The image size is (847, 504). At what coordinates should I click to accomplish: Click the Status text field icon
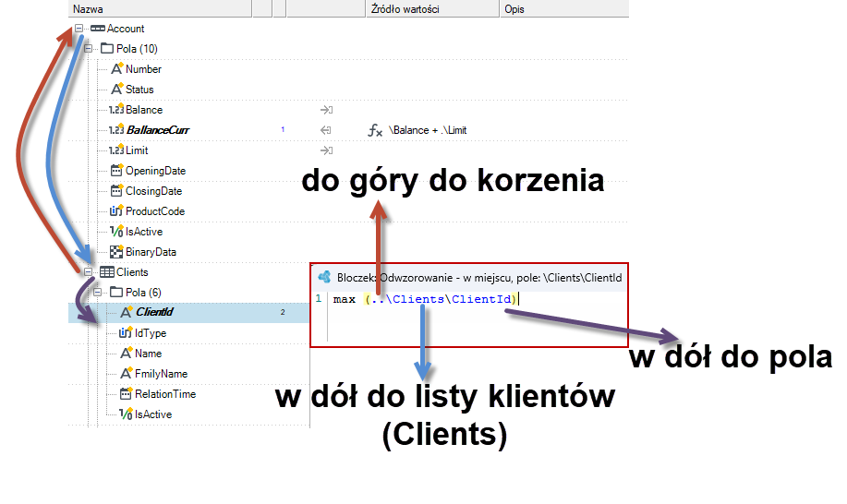click(116, 89)
